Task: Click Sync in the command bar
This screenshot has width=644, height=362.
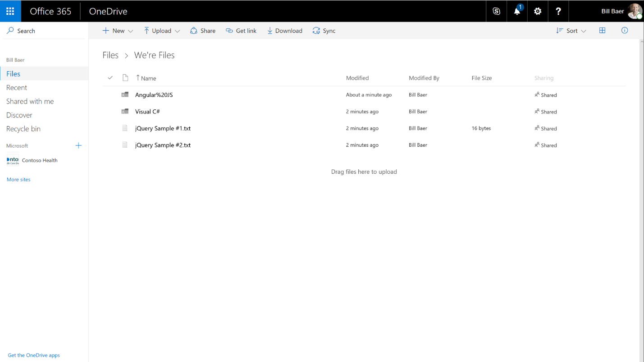Action: [x=324, y=31]
